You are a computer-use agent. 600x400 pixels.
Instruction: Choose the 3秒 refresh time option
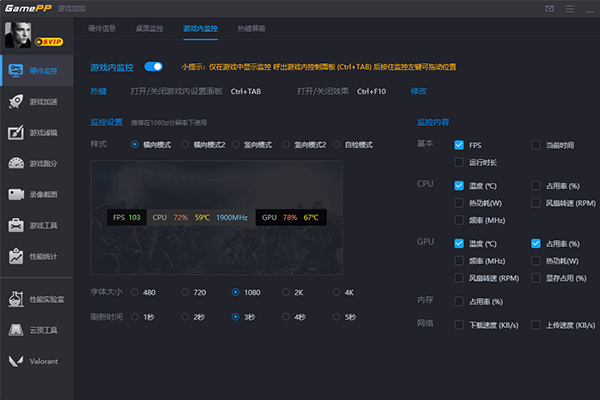[235, 317]
